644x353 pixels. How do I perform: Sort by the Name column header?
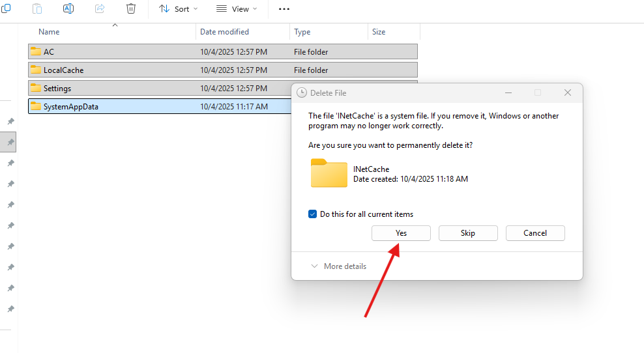49,32
